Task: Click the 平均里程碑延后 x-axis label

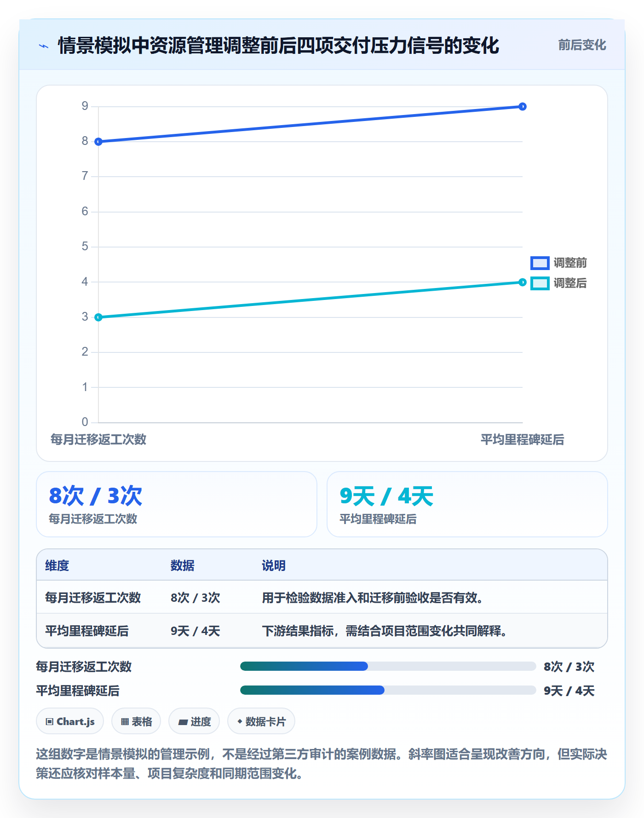Action: (523, 439)
